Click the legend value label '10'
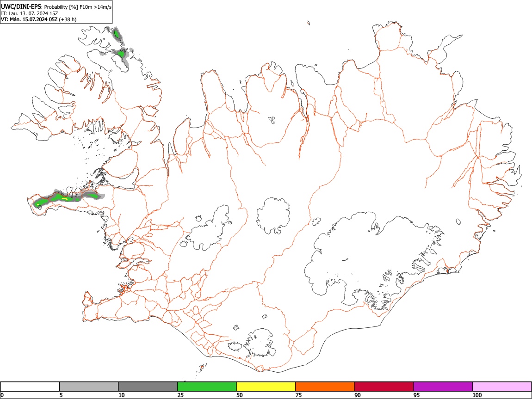 click(122, 395)
